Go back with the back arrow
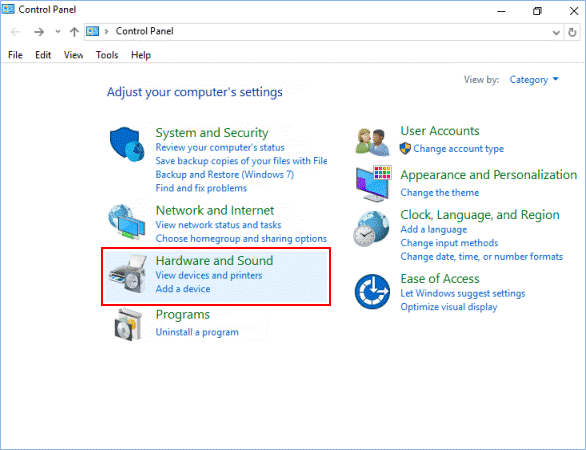This screenshot has height=450, width=586. tap(15, 32)
